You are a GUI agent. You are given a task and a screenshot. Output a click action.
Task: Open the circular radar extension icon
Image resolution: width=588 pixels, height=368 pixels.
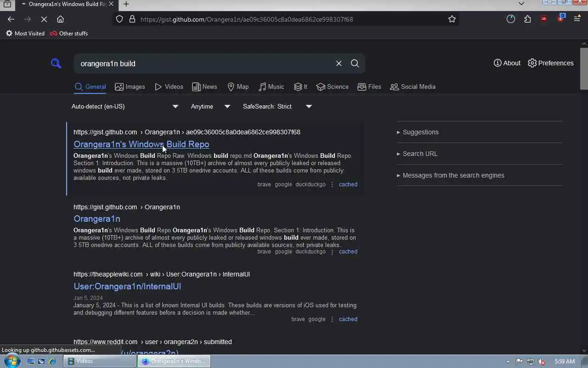tap(511, 19)
